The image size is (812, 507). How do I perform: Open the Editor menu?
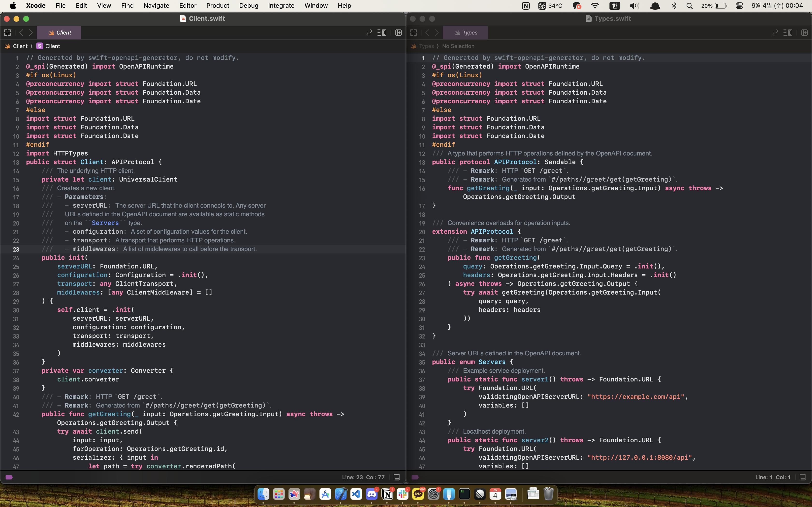click(x=188, y=6)
